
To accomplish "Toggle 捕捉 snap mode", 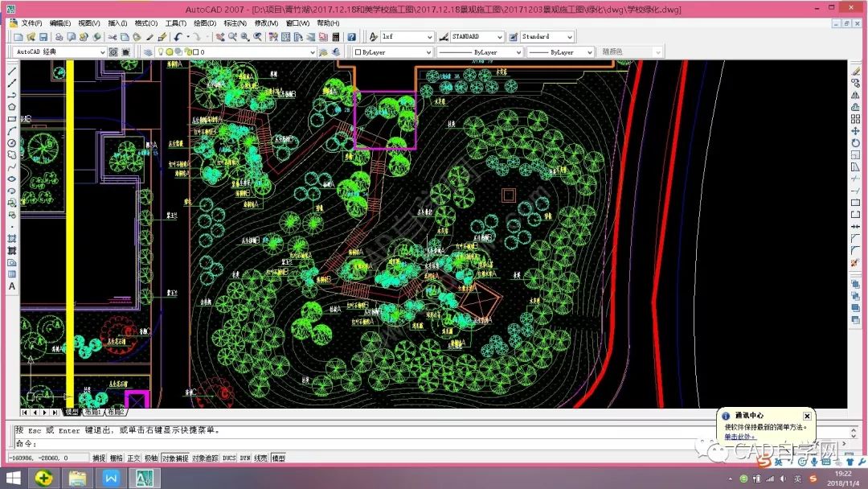I will pos(99,458).
